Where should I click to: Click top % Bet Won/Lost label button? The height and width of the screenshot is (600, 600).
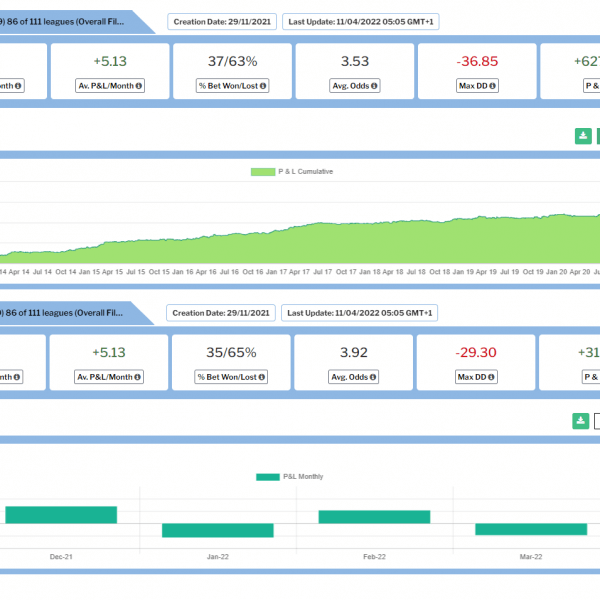coord(232,86)
